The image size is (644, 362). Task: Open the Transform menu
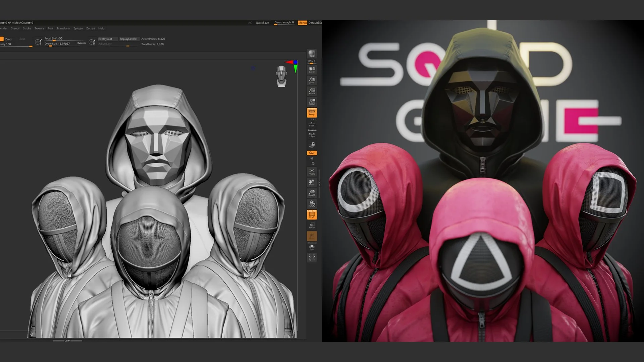tap(63, 28)
